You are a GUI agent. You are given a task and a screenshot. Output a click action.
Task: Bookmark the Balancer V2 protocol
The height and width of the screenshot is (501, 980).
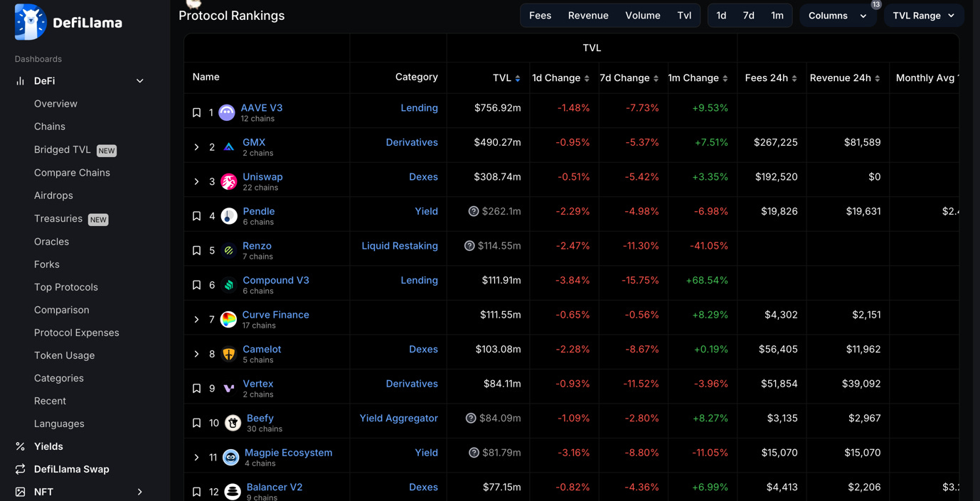point(197,492)
